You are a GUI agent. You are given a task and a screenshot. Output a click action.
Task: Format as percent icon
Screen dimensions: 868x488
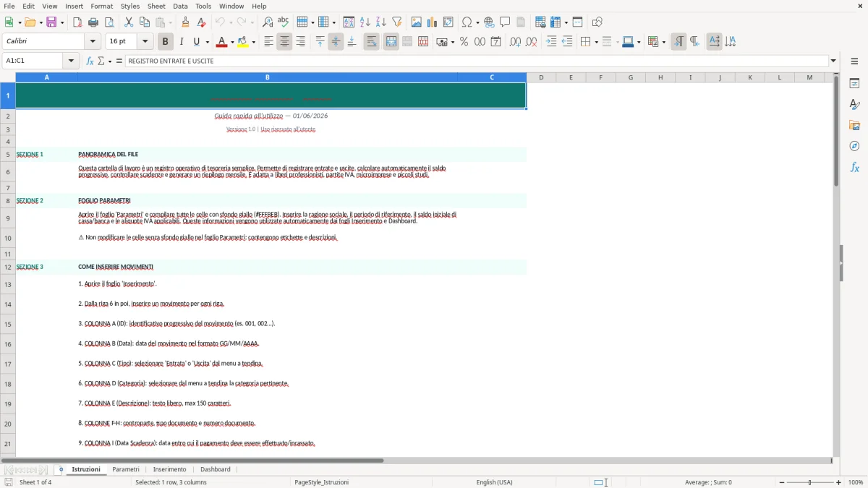point(464,42)
